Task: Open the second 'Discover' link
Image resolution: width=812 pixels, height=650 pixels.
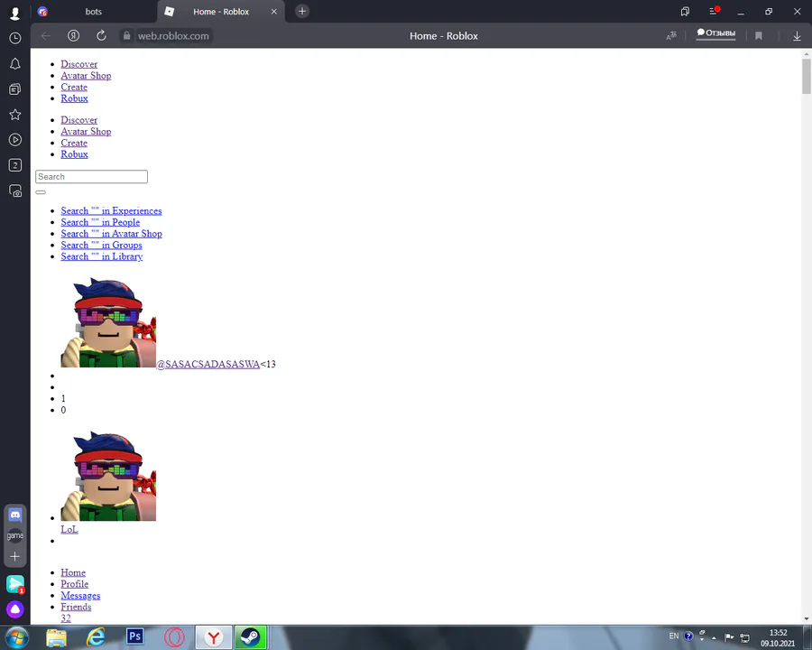Action: [78, 120]
